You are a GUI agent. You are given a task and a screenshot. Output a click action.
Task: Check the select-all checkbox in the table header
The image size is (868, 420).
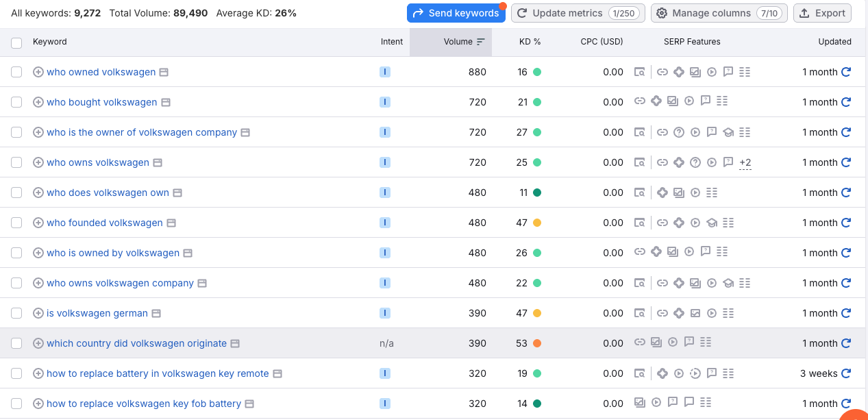[x=16, y=42]
